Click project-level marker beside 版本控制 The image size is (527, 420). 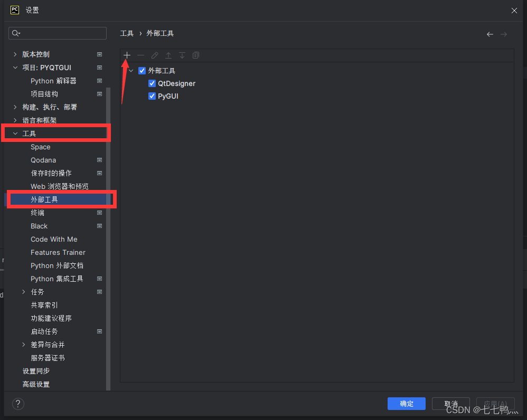99,54
